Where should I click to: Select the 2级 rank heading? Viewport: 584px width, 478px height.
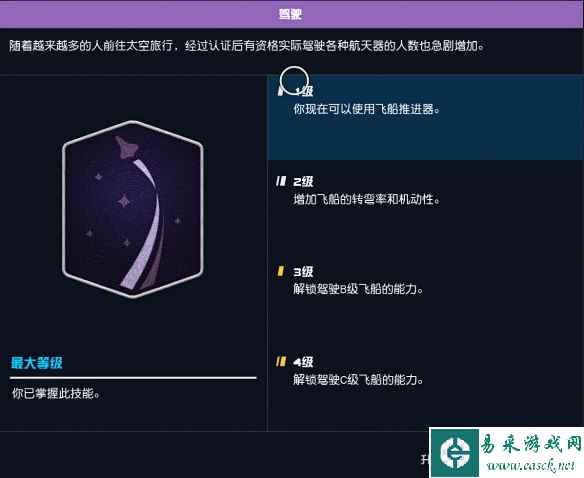click(303, 182)
